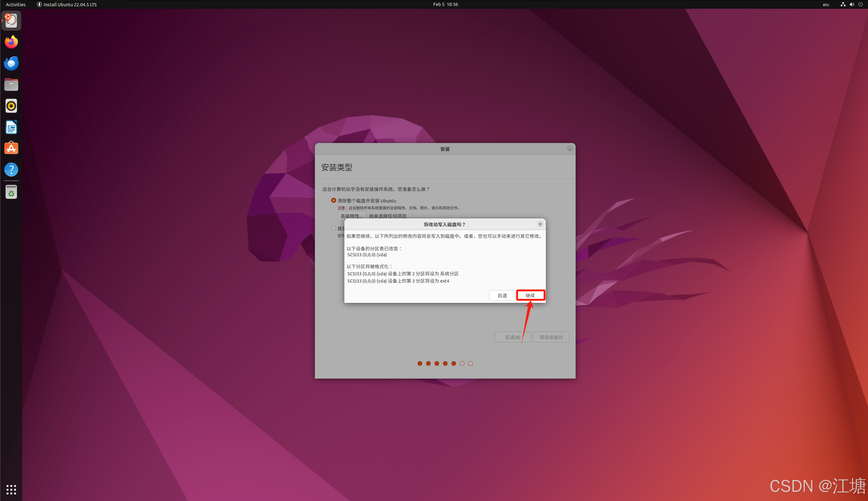Show applications grid
Viewport: 868px width, 501px height.
pyautogui.click(x=11, y=489)
